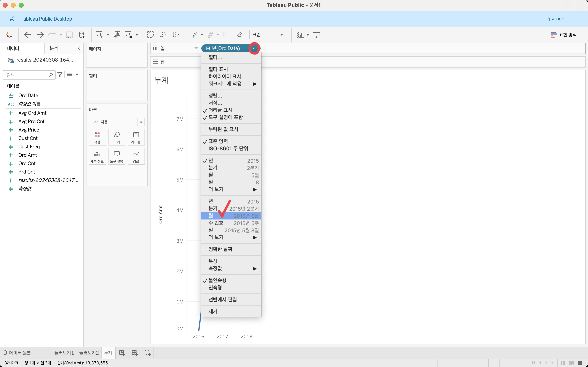The width and height of the screenshot is (588, 367).
Task: Click the add new data source icon
Action: 82,35
